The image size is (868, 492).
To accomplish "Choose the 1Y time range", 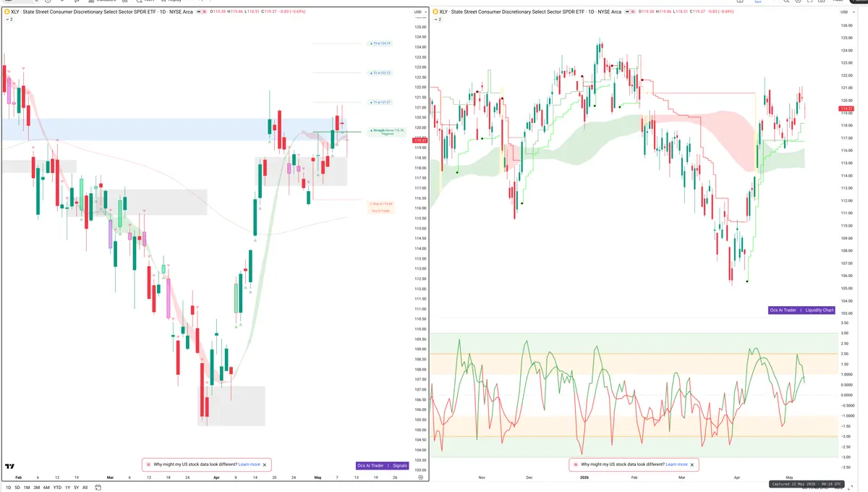I will (67, 488).
